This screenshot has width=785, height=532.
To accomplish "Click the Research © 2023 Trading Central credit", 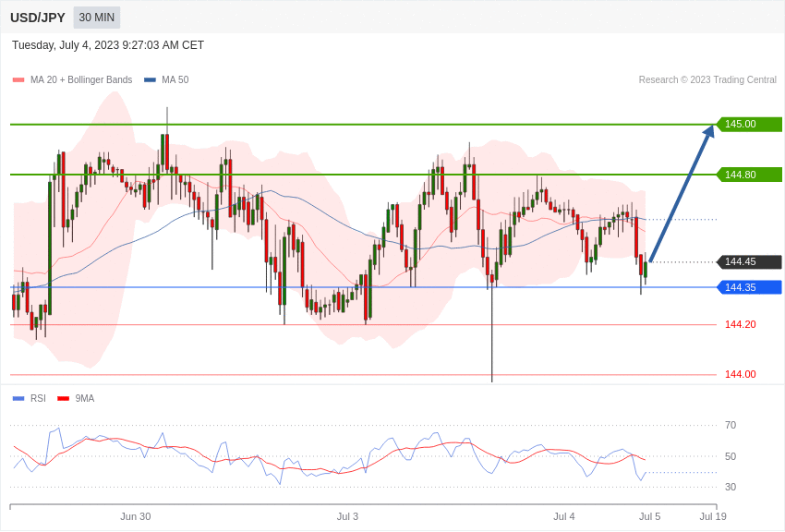I will click(x=707, y=80).
